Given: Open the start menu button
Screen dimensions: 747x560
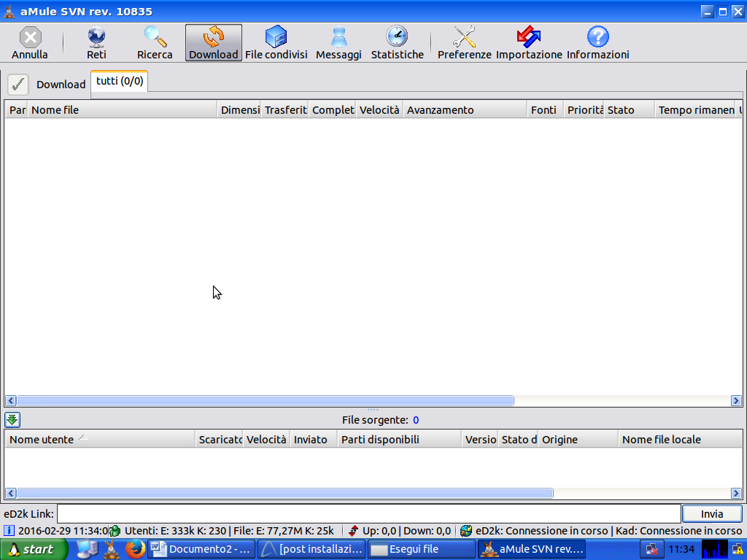Looking at the screenshot, I should click(x=35, y=549).
